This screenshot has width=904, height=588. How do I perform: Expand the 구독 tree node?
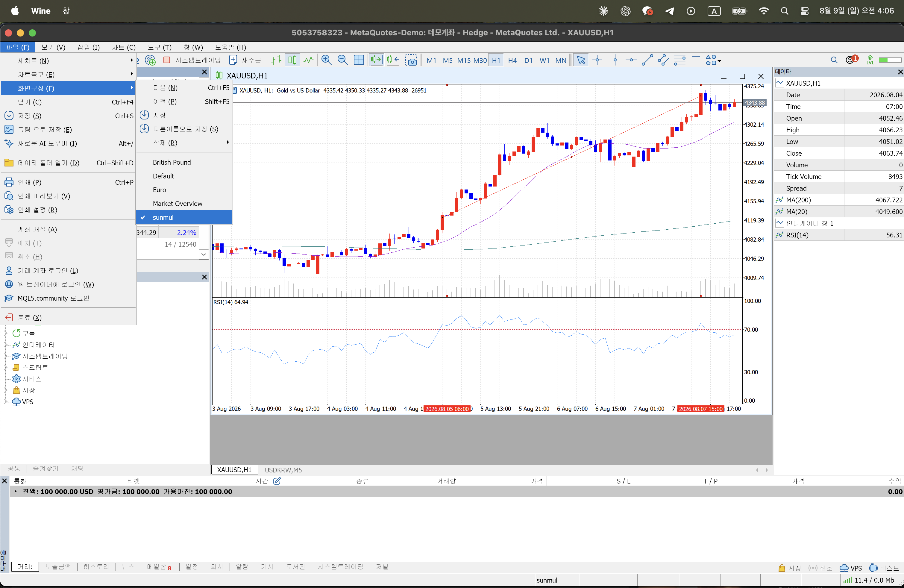point(6,333)
